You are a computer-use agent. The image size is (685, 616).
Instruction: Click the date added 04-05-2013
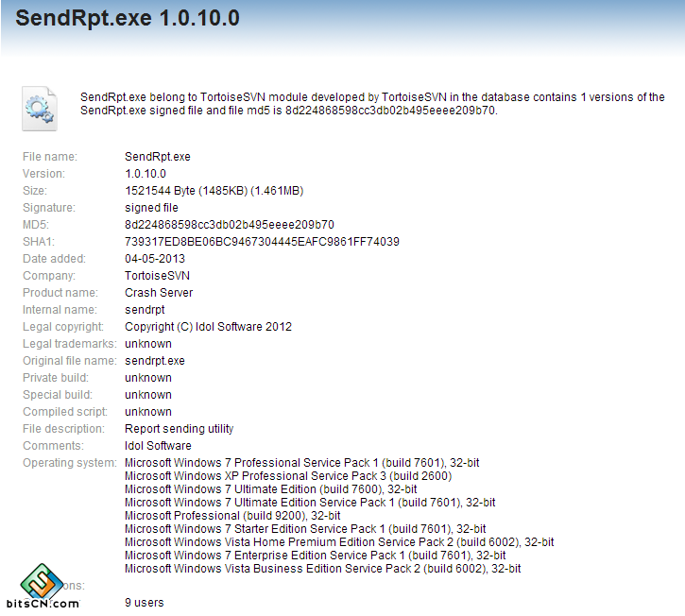[155, 259]
